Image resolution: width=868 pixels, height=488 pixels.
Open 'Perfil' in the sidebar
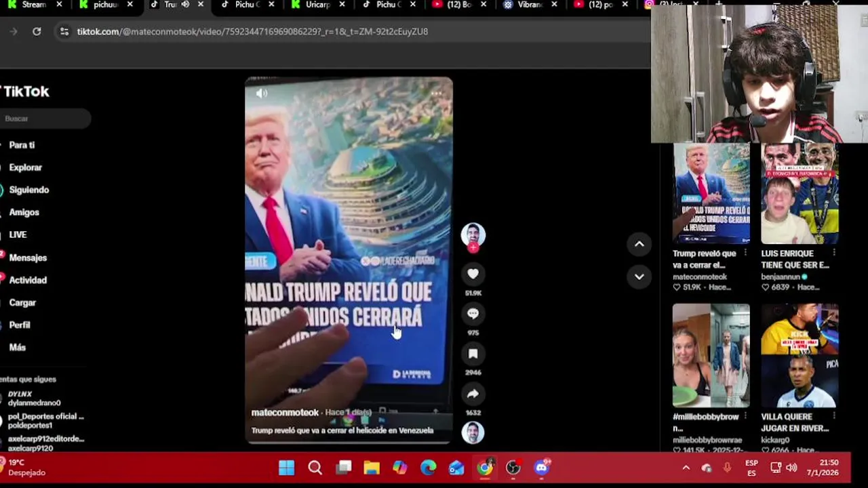click(20, 325)
